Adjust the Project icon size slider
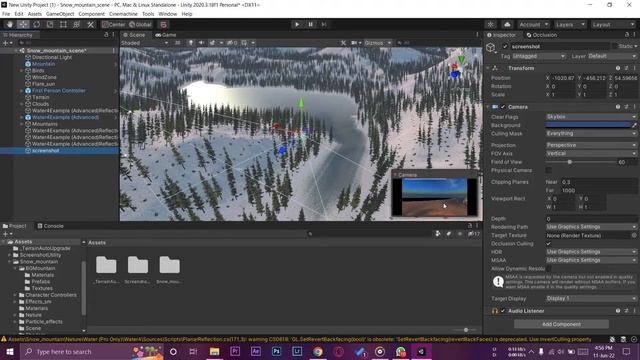 pyautogui.click(x=465, y=330)
